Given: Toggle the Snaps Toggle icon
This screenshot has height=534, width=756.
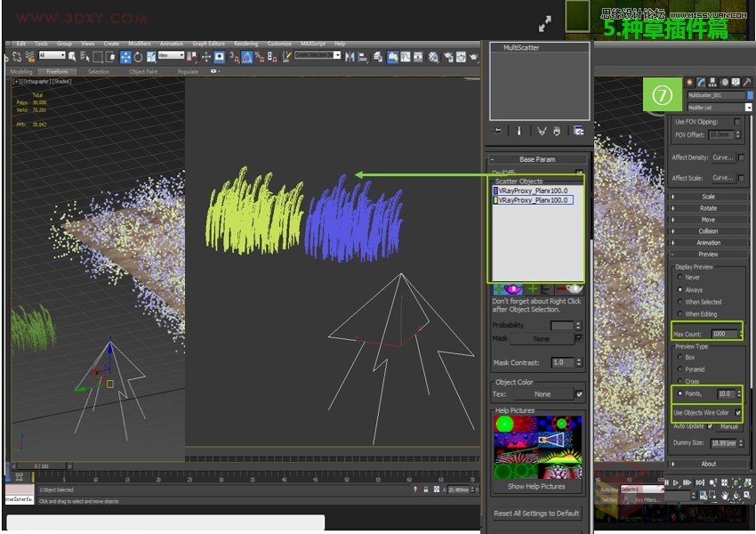Looking at the screenshot, I should tap(231, 57).
